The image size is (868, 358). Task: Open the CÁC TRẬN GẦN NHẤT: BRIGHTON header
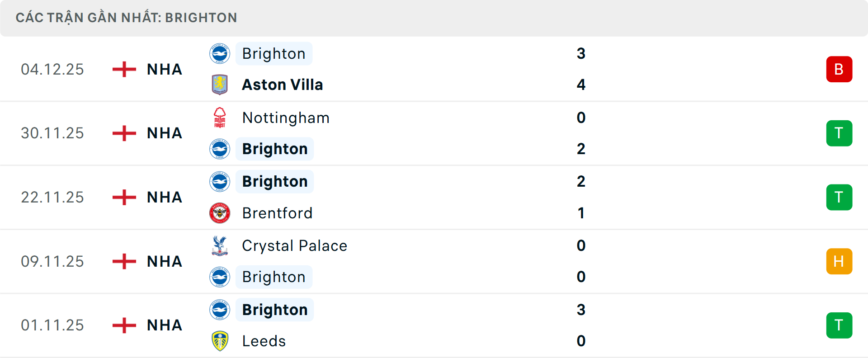(x=127, y=18)
